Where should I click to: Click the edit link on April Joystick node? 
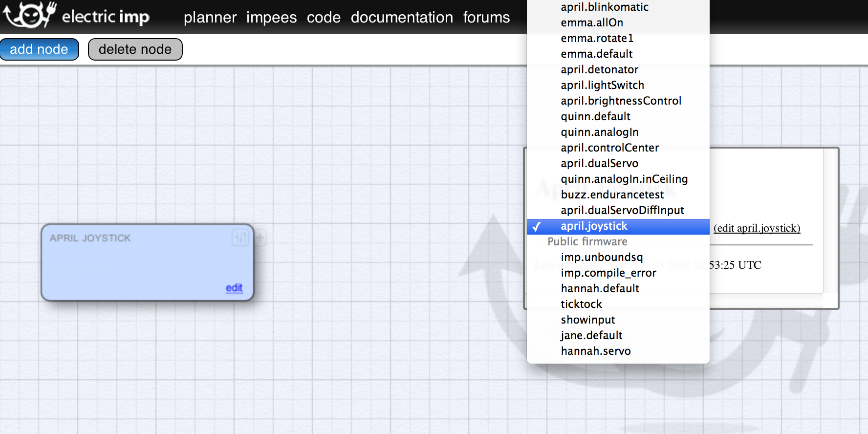234,288
